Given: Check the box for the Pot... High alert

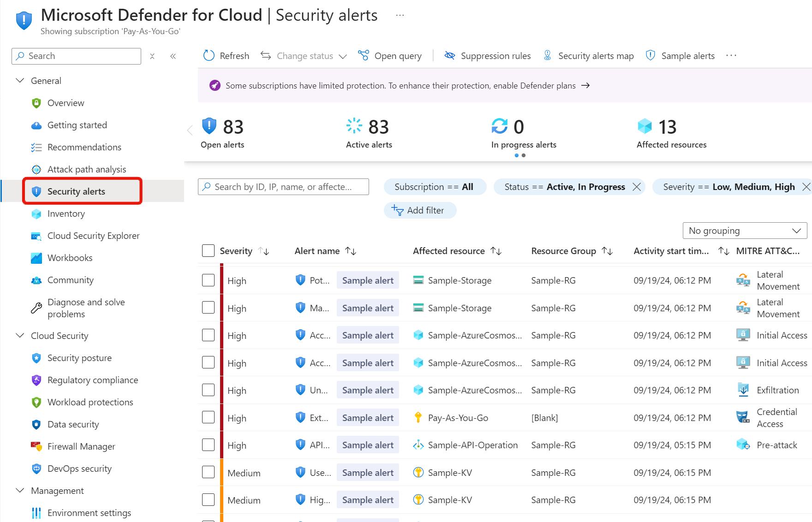Looking at the screenshot, I should point(208,280).
